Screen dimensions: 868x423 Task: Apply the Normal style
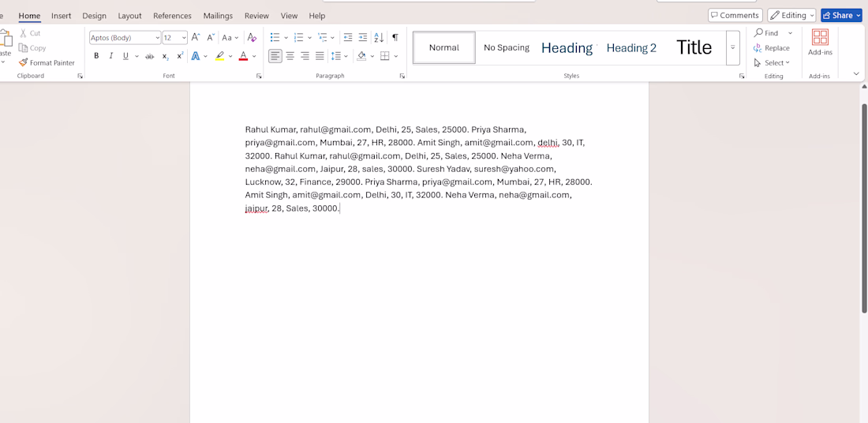point(444,47)
